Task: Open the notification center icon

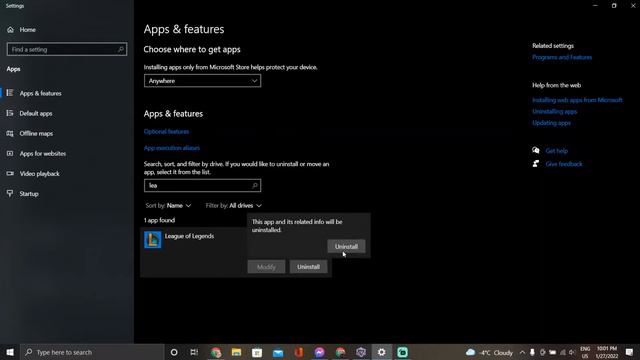Action: click(x=629, y=352)
